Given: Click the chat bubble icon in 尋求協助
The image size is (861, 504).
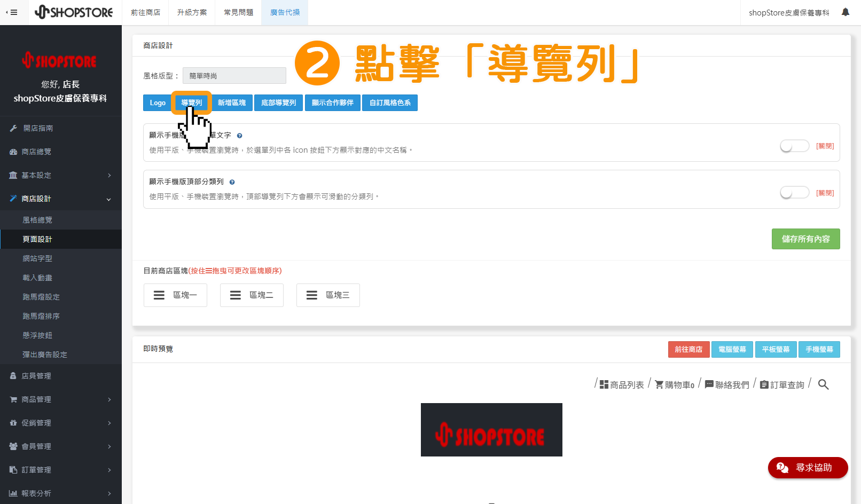Looking at the screenshot, I should click(782, 468).
